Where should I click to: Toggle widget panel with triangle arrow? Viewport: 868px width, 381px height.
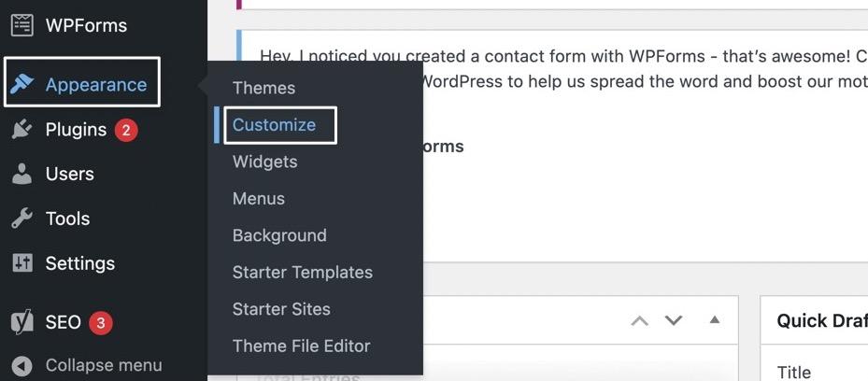(x=715, y=320)
